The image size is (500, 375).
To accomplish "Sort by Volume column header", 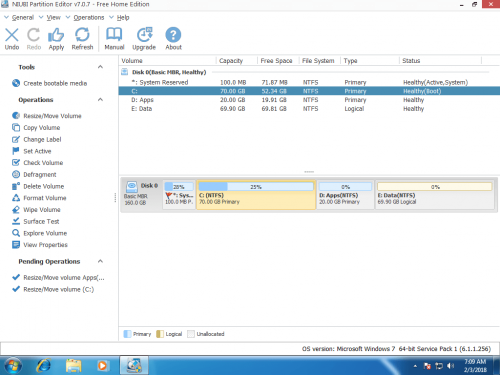I will click(168, 61).
